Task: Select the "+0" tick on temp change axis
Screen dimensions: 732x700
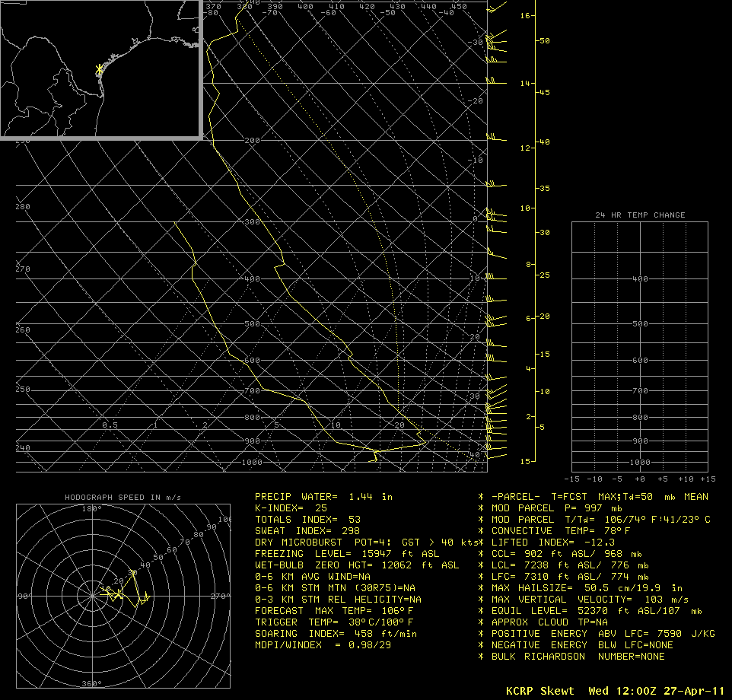Action: 640,479
